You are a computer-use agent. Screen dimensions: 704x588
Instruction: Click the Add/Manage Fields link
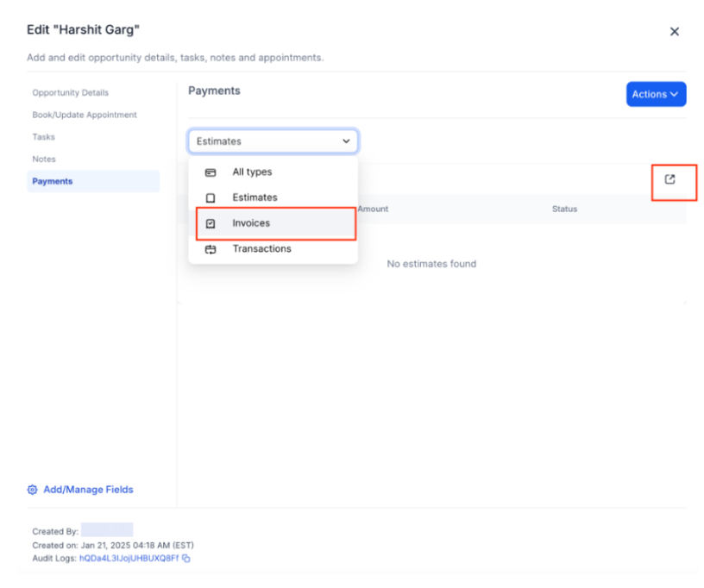[88, 490]
